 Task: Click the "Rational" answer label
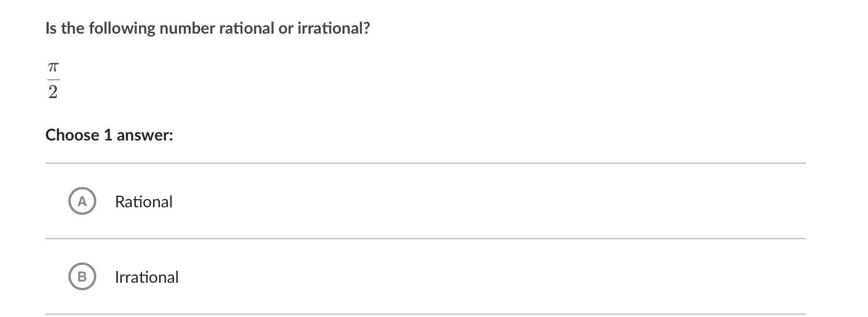[143, 201]
